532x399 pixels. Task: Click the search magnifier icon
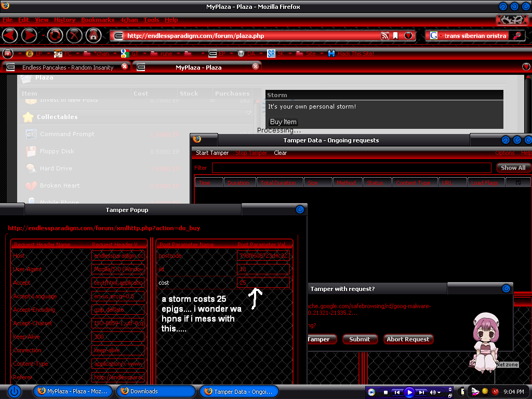(x=517, y=36)
